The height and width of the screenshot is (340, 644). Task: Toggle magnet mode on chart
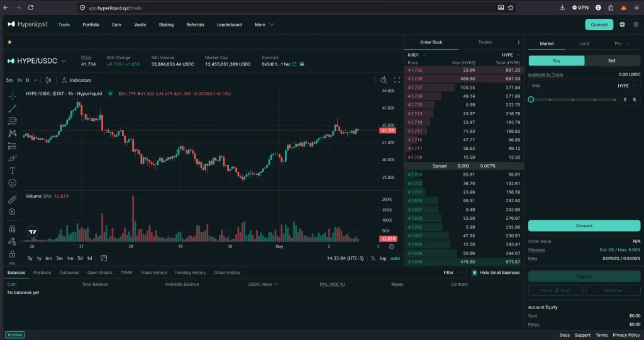pyautogui.click(x=13, y=229)
